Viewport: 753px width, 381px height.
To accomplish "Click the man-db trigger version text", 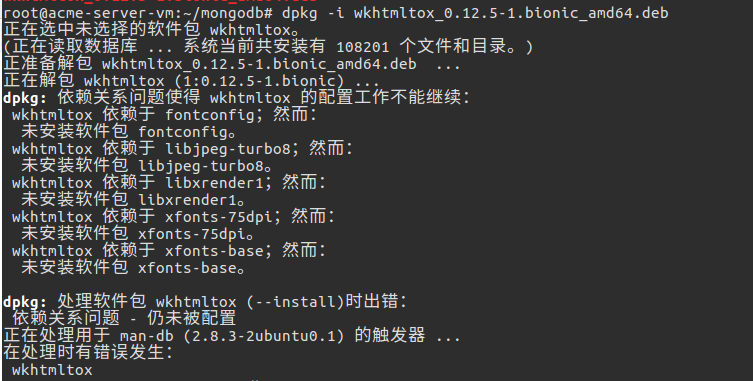I will [263, 336].
